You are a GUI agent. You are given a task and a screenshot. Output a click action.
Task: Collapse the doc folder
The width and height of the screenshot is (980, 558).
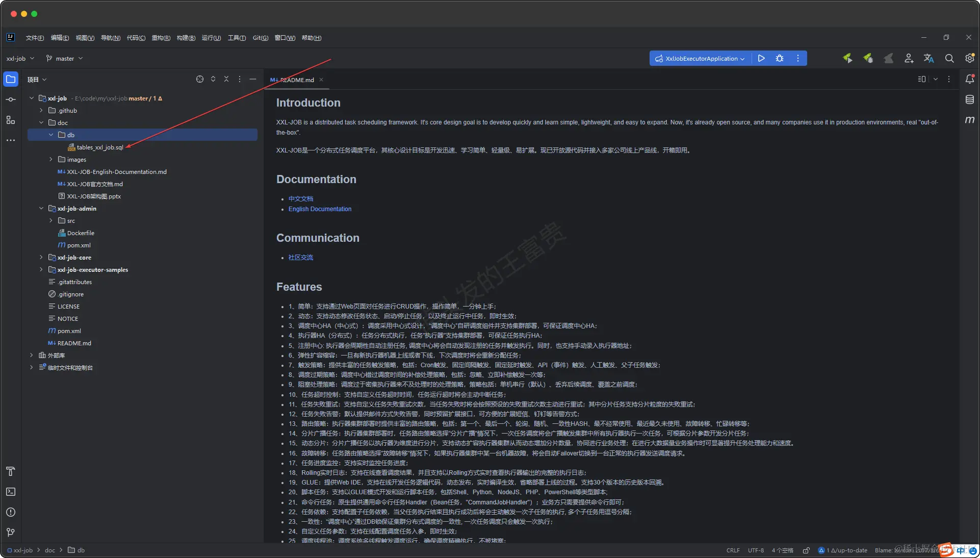[x=41, y=123]
